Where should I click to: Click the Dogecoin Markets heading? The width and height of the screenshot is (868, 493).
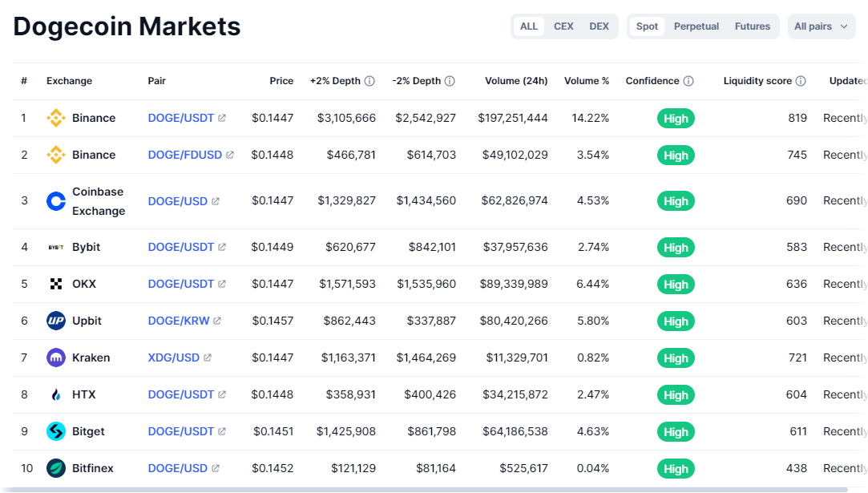127,26
